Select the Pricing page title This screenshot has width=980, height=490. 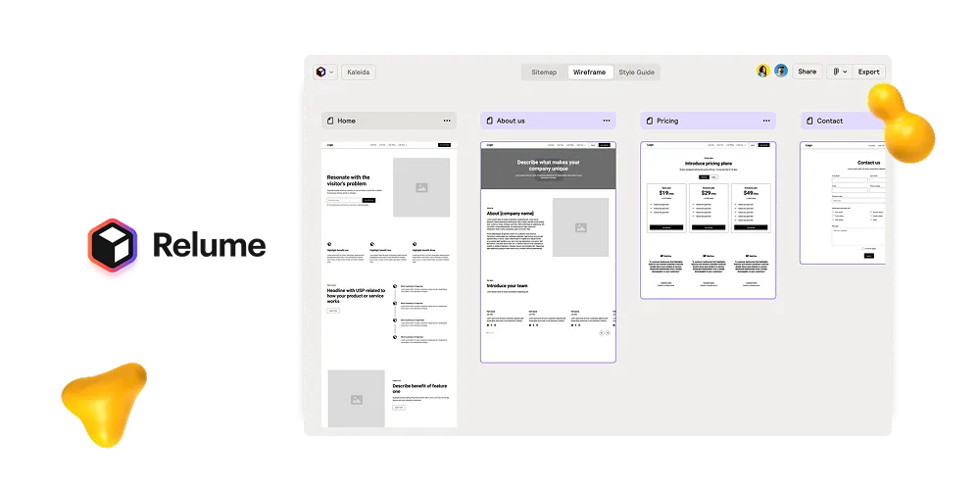coord(667,121)
